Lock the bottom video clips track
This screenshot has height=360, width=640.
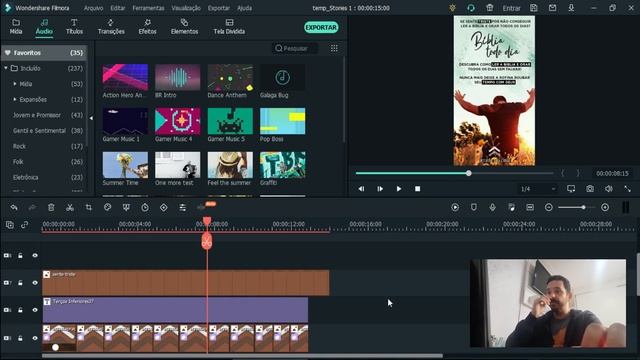pos(20,338)
